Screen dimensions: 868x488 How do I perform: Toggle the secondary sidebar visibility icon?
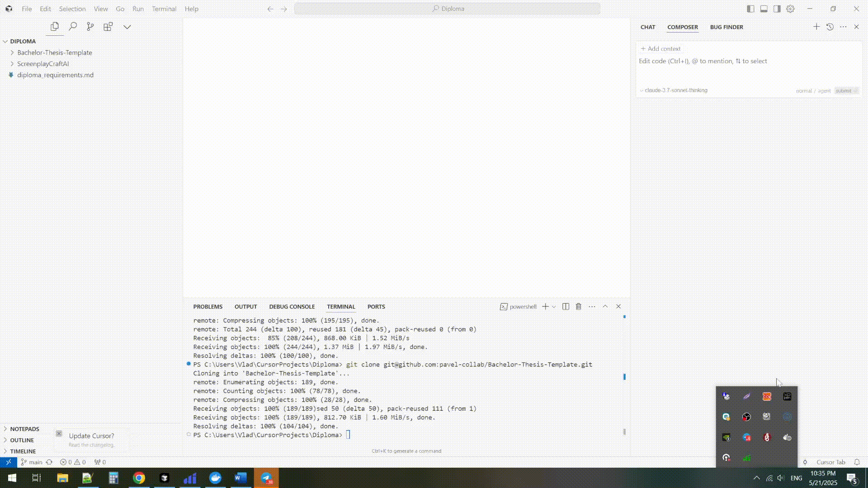777,9
